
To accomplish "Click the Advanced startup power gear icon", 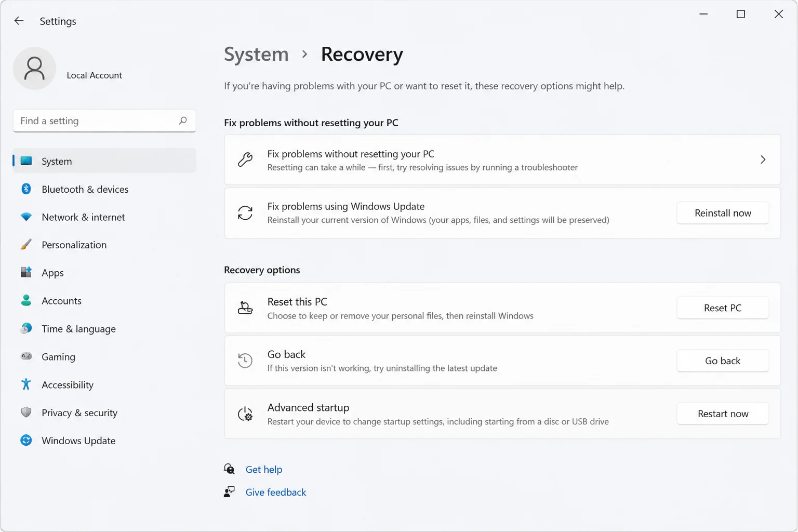I will pyautogui.click(x=245, y=414).
